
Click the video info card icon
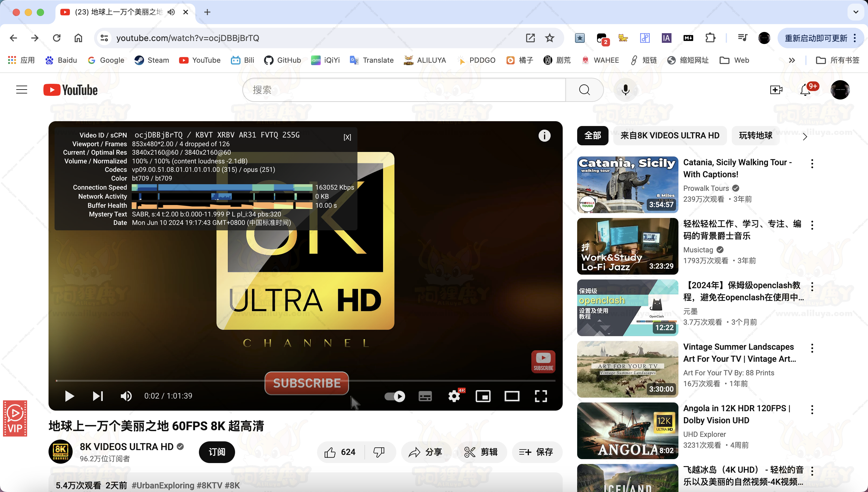click(x=544, y=136)
